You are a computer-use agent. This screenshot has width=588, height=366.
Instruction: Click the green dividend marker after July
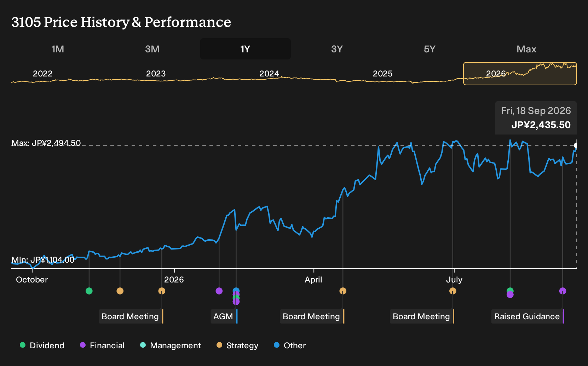pyautogui.click(x=510, y=290)
